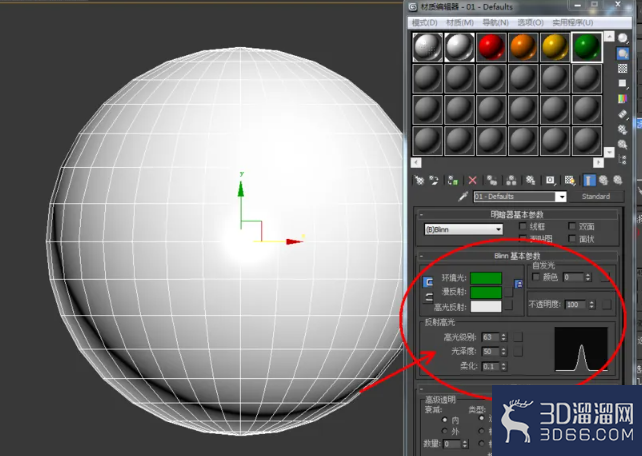Toggle Show Shaded Material in Viewport icon

pyautogui.click(x=570, y=180)
